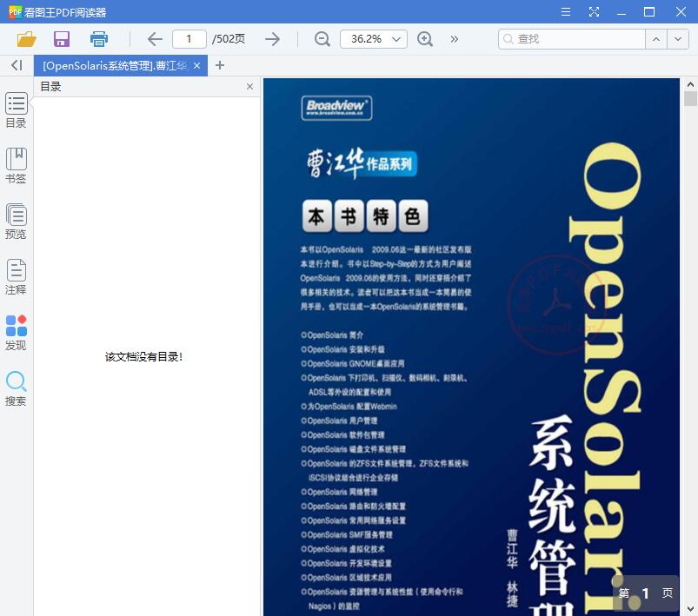Click the vertical scrollbar thumb
Screen dimensions: 698x616
(690, 98)
